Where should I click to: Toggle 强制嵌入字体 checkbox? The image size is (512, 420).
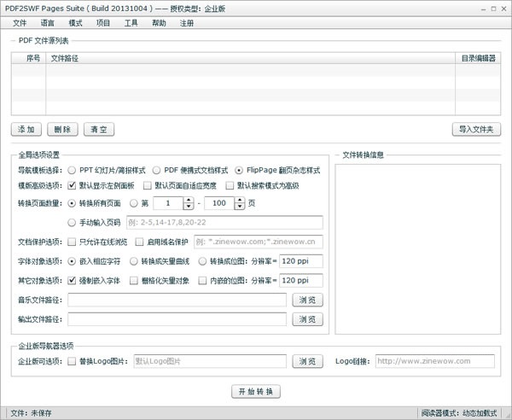[x=72, y=280]
